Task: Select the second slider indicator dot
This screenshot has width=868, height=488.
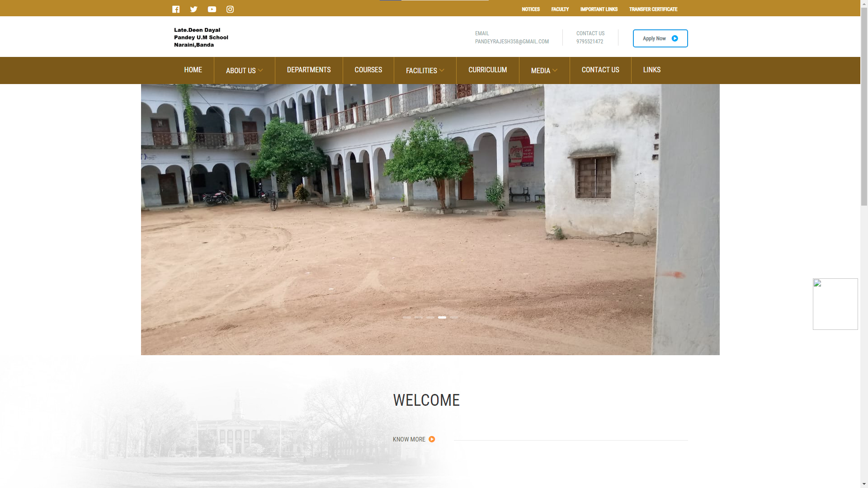Action: tap(419, 318)
